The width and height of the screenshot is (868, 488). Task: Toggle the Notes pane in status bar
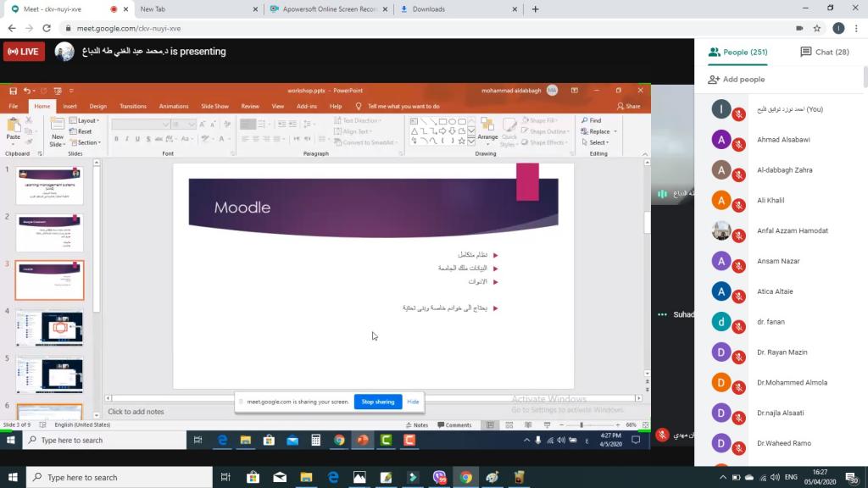(417, 424)
